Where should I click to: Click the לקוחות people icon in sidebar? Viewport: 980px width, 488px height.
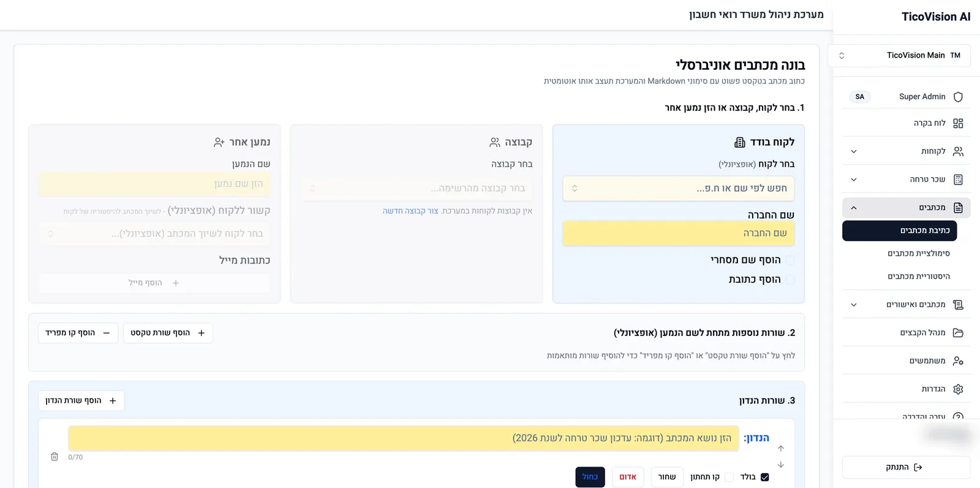pos(958,151)
